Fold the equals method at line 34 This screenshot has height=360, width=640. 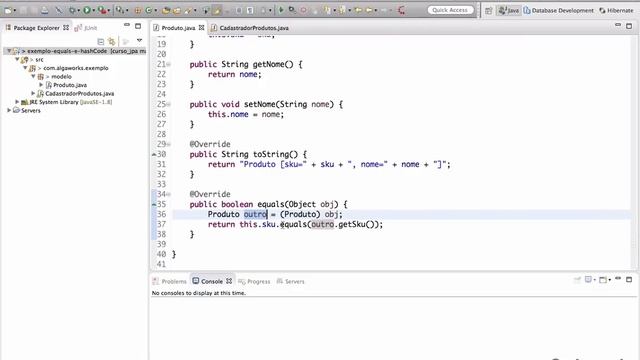click(x=169, y=195)
